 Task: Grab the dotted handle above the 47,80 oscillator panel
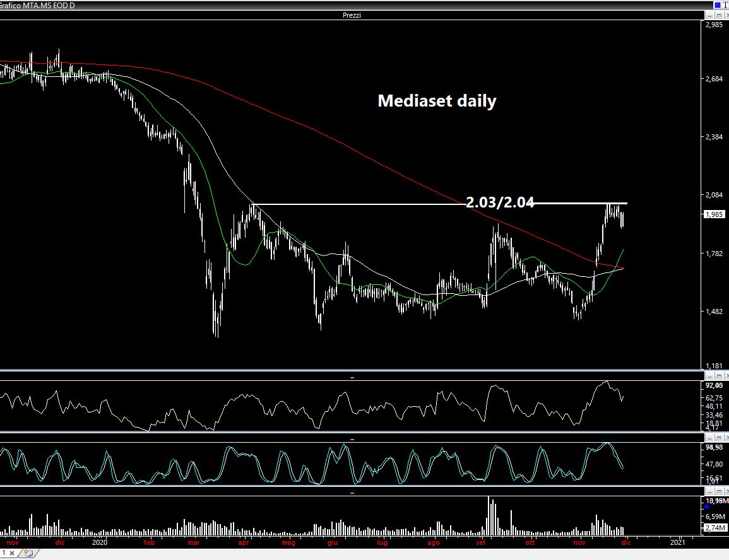(352, 439)
